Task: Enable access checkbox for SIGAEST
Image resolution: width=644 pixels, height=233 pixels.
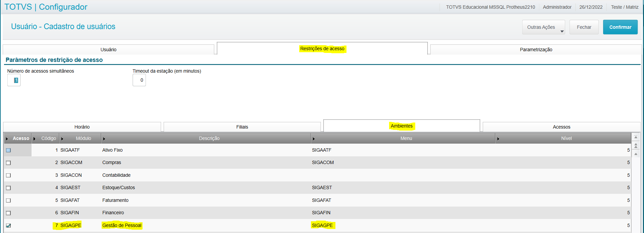Action: coord(8,188)
